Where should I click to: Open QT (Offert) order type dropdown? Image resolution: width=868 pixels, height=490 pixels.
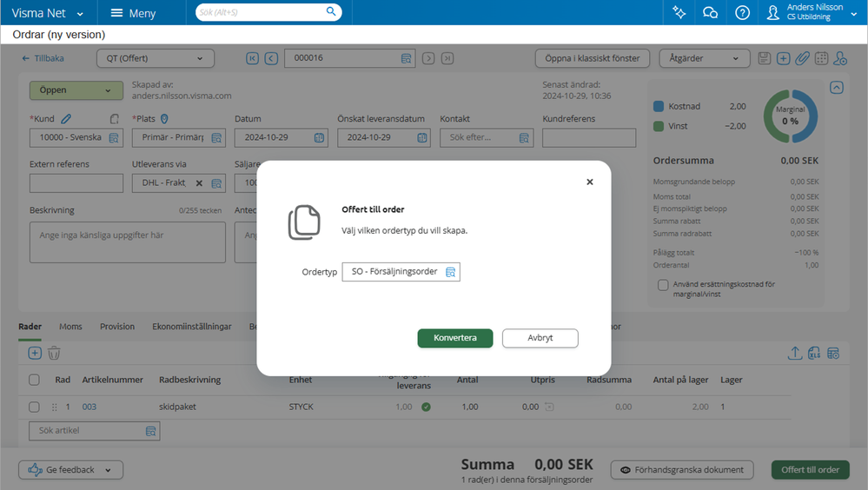click(x=156, y=58)
